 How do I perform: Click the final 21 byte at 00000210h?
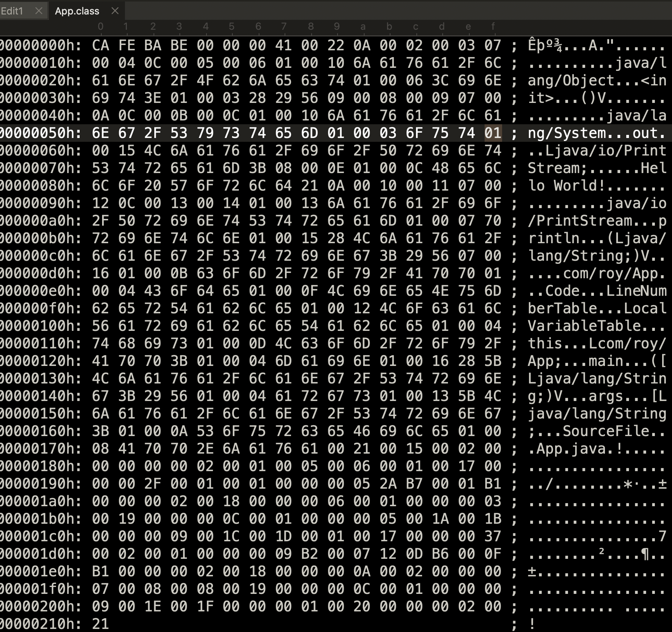(x=101, y=624)
